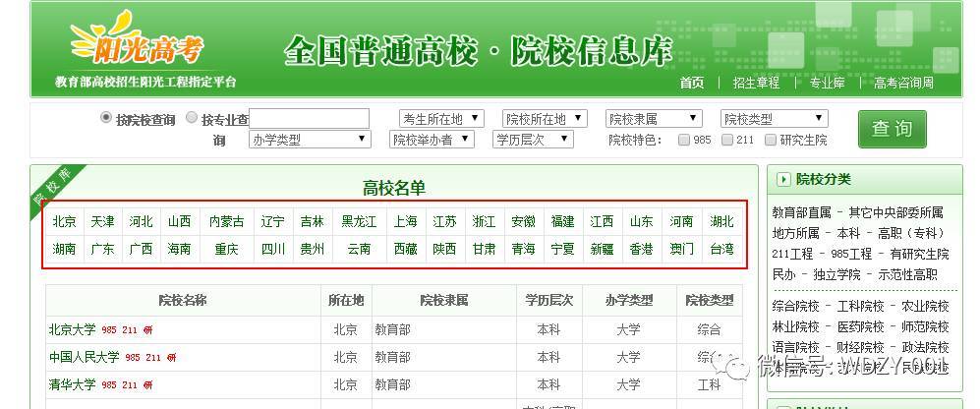
Task: Open 高考咨询周 in the top navigation
Action: pyautogui.click(x=903, y=83)
